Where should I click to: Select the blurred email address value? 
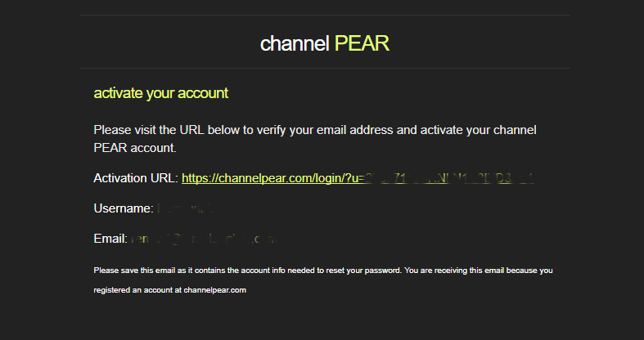tap(205, 239)
